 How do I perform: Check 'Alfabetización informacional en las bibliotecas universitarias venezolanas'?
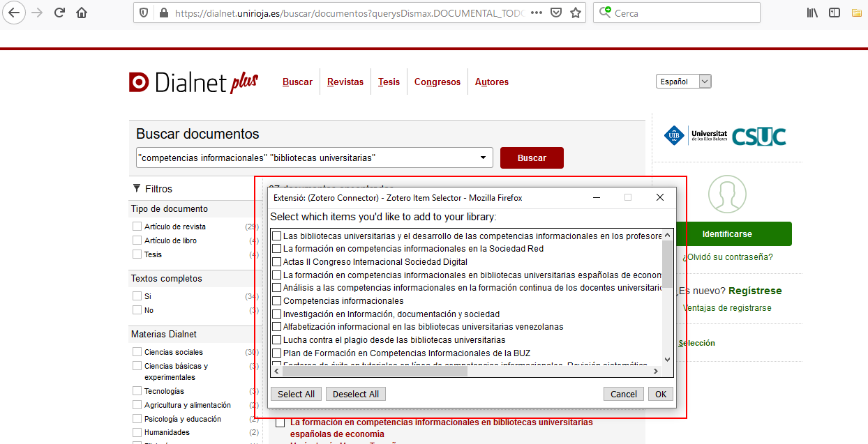276,327
